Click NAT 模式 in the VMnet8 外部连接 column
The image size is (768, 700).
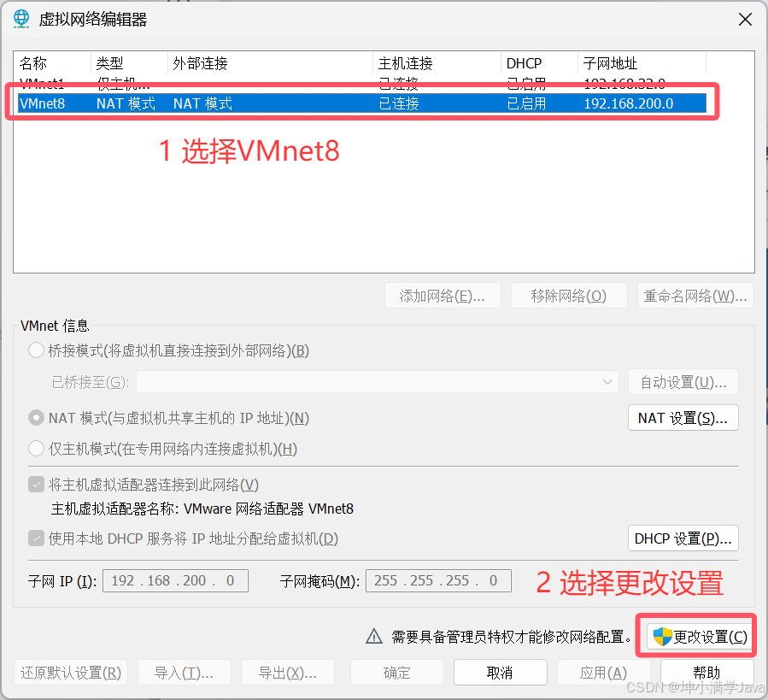tap(202, 103)
